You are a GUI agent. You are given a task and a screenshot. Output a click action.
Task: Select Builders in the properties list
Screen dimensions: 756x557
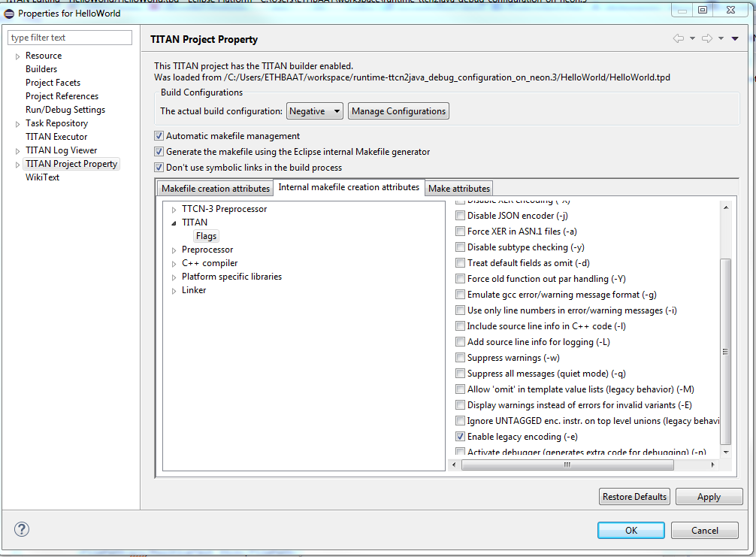(x=41, y=69)
